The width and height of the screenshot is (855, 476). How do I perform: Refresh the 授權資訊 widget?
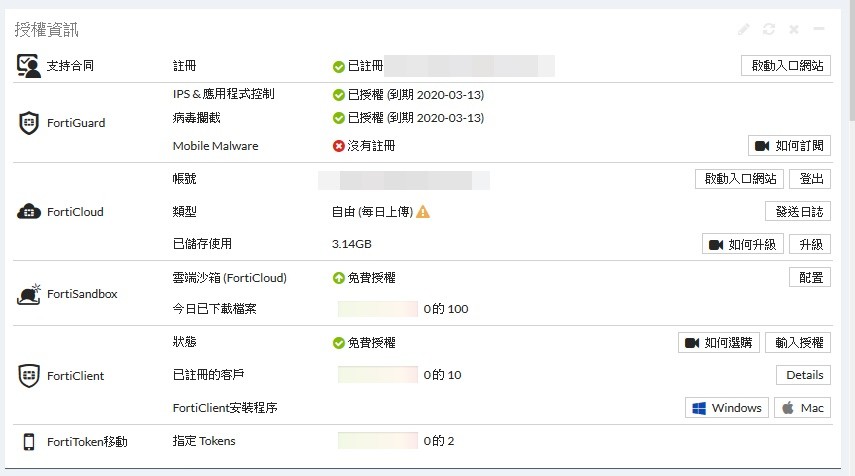pyautogui.click(x=769, y=29)
